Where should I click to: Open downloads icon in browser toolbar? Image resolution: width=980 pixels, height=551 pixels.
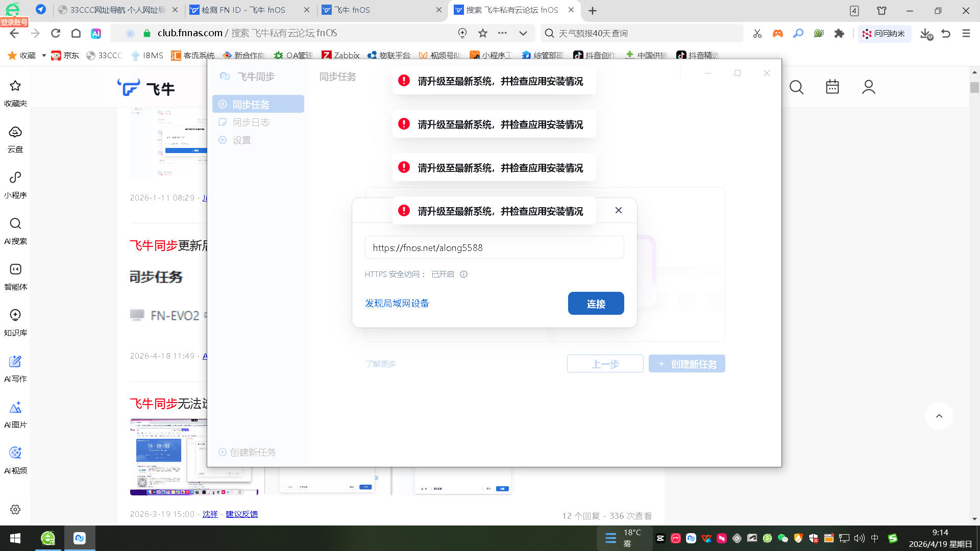click(926, 34)
